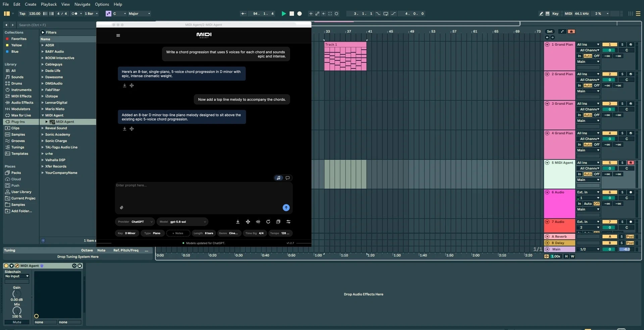Jump to previous locator arrow
644x330 pixels.
coord(547,37)
